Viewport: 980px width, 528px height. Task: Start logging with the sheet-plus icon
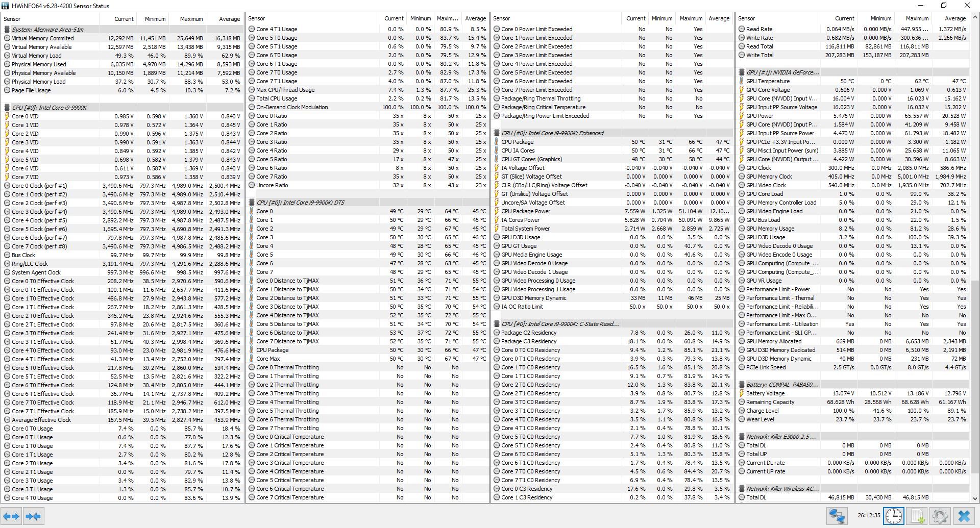coord(917,516)
